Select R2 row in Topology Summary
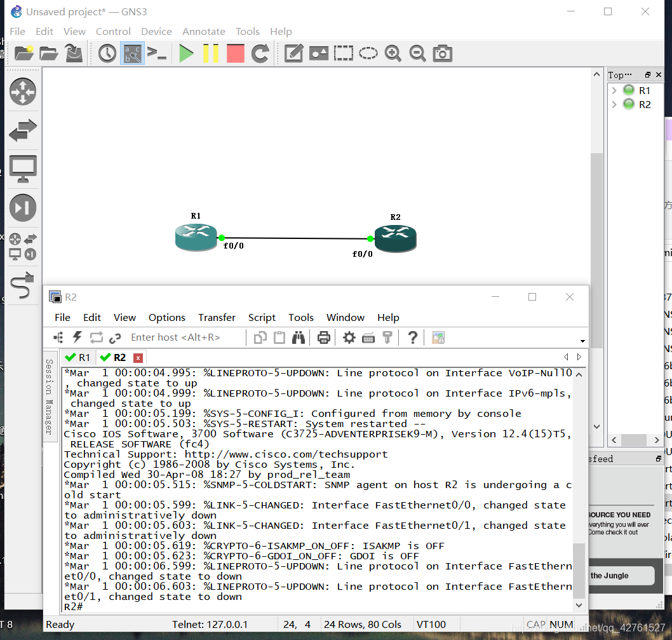This screenshot has height=640, width=672. tap(636, 104)
